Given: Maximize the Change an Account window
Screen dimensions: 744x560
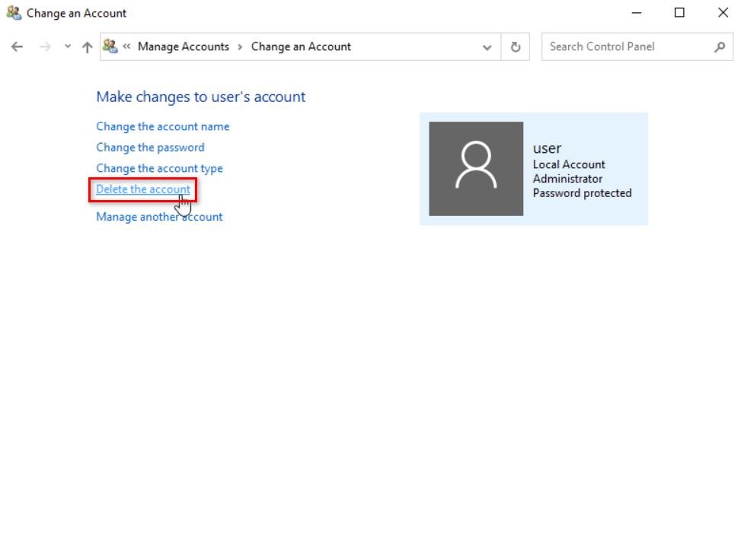Looking at the screenshot, I should (x=679, y=13).
